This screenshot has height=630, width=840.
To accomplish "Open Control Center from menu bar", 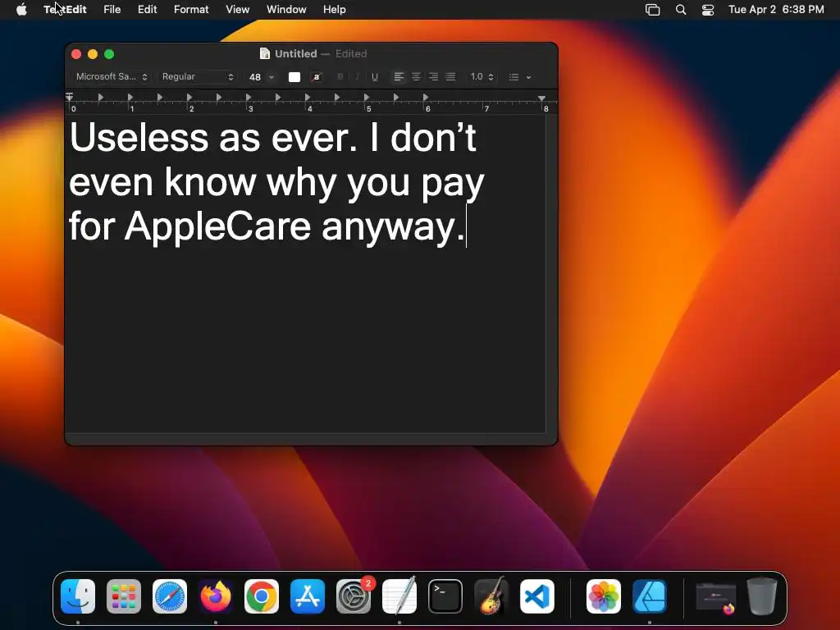I will click(x=708, y=10).
